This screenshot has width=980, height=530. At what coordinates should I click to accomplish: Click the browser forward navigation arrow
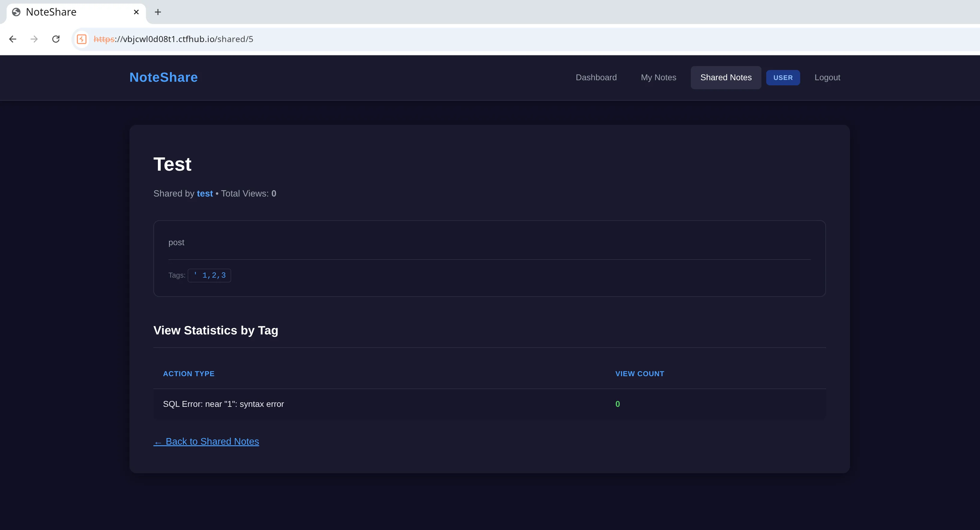point(34,39)
